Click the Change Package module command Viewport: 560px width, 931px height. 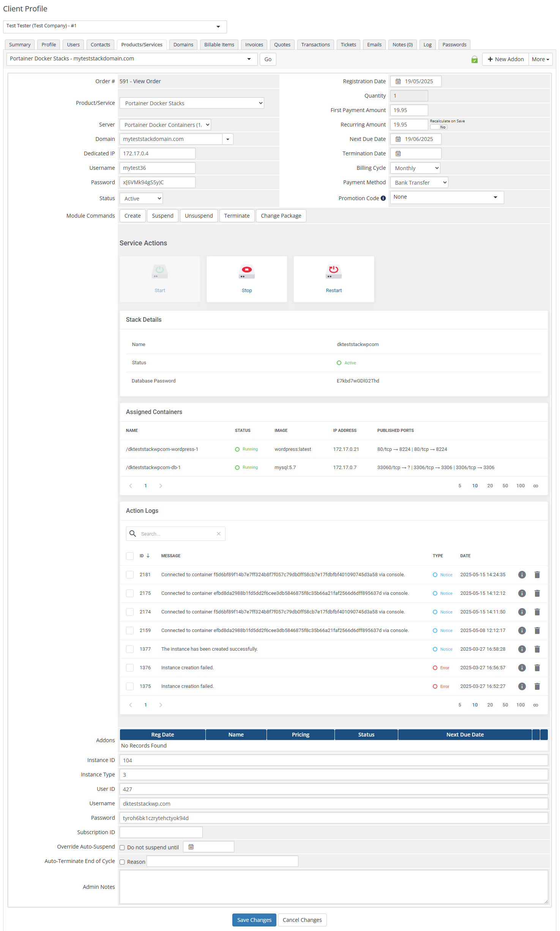pyautogui.click(x=281, y=216)
